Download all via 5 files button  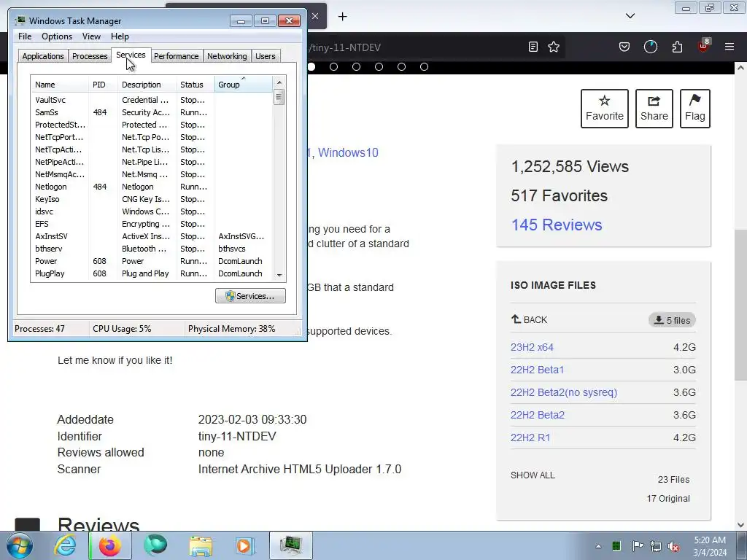[x=672, y=320]
